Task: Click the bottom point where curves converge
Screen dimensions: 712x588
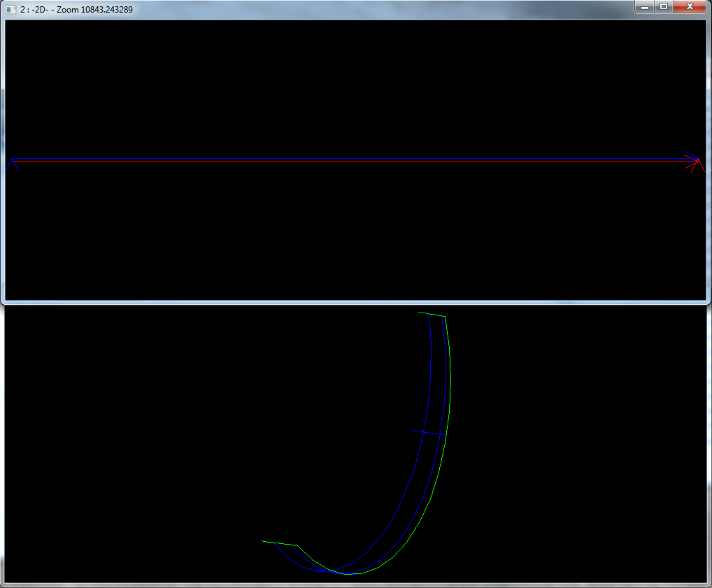Action: 344,573
